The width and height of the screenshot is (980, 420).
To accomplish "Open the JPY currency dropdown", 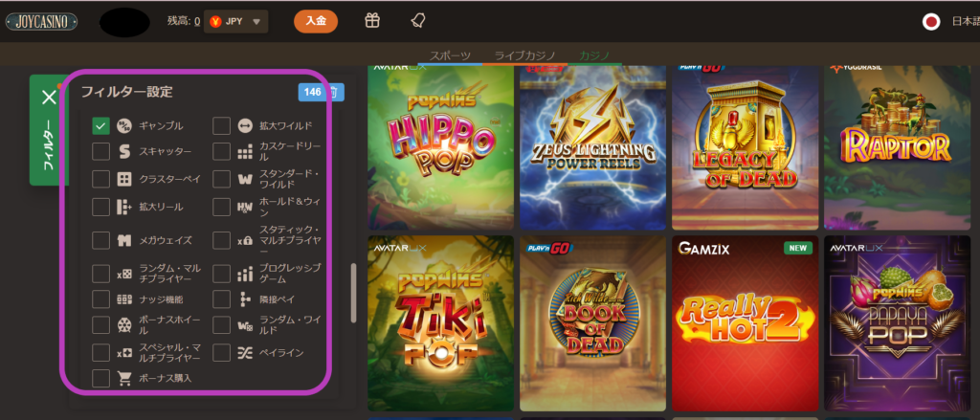I will (236, 21).
